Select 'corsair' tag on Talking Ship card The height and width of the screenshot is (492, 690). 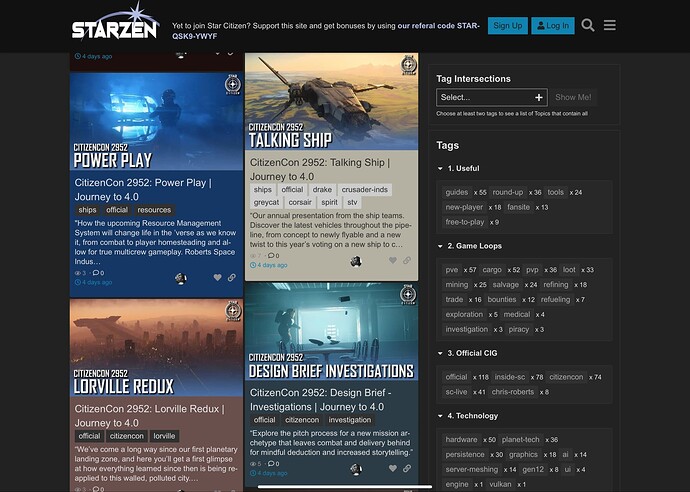click(300, 202)
